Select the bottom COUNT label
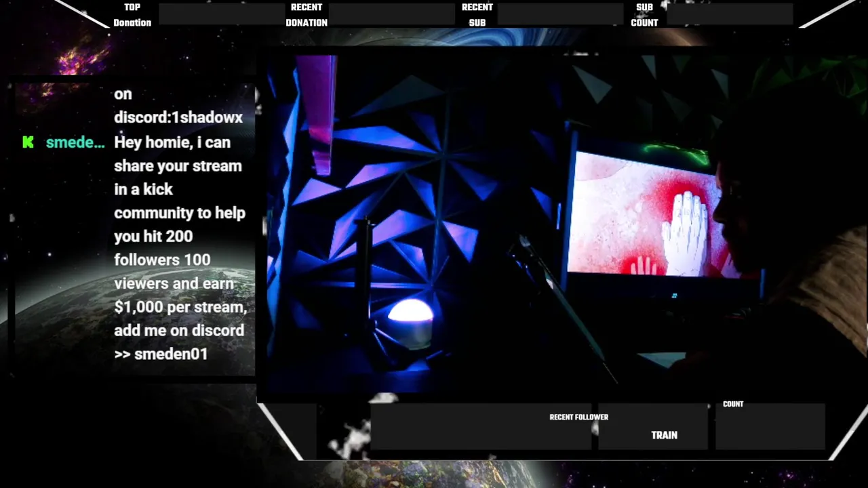 click(x=733, y=404)
